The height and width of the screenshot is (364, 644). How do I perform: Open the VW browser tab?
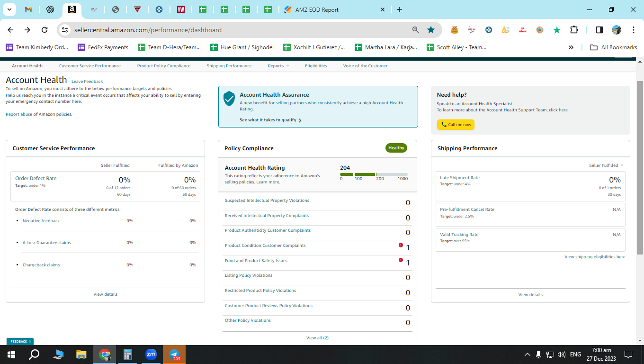click(x=181, y=9)
